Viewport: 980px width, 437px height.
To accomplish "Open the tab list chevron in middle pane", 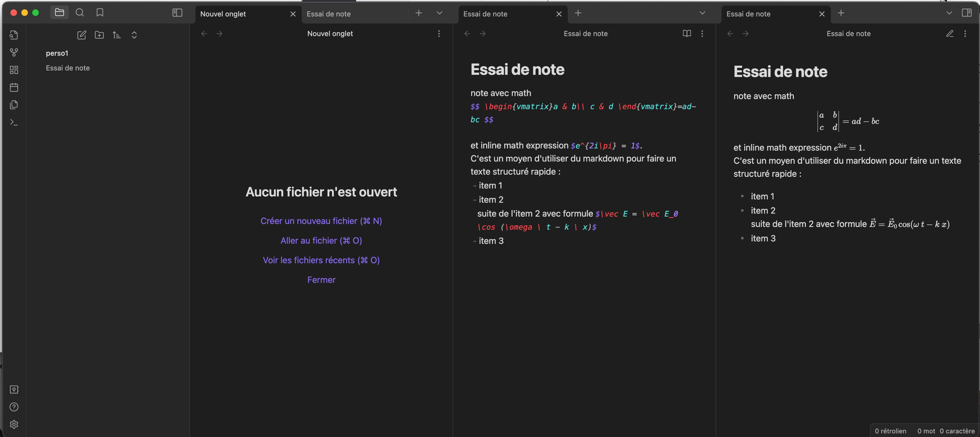I will pos(702,13).
